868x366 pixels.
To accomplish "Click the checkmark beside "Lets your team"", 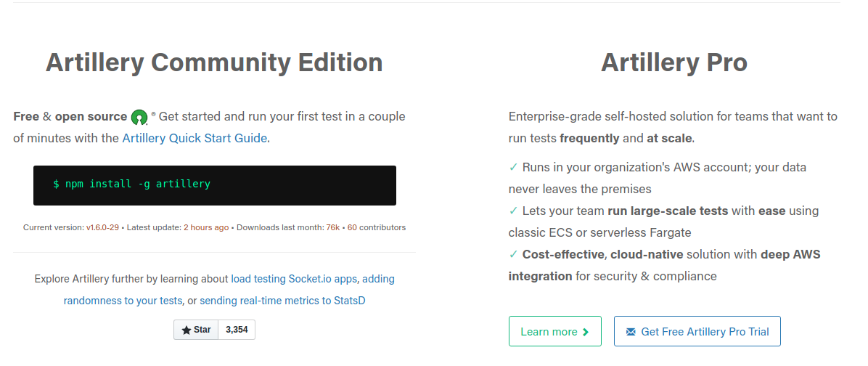I will (514, 211).
